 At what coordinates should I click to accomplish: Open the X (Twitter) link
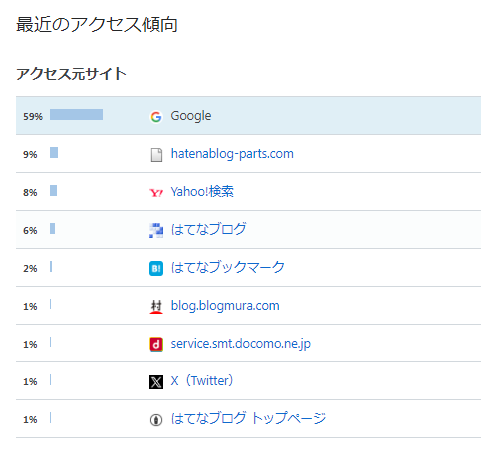[202, 381]
